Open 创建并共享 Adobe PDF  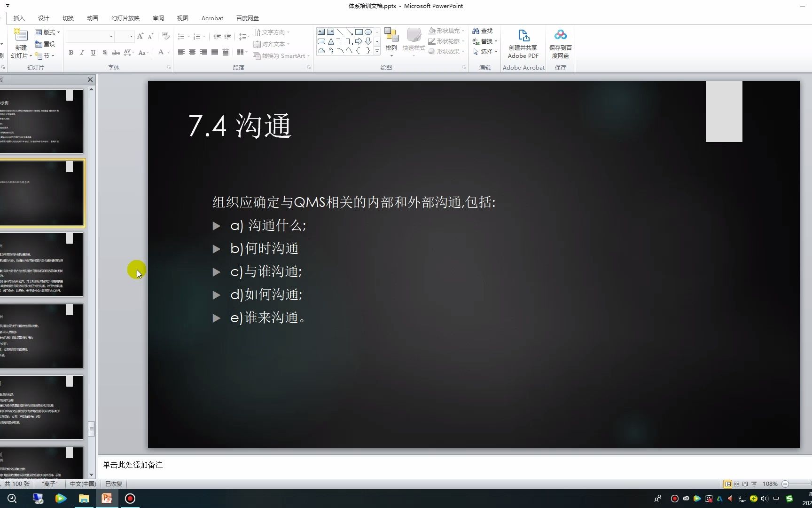pos(523,42)
